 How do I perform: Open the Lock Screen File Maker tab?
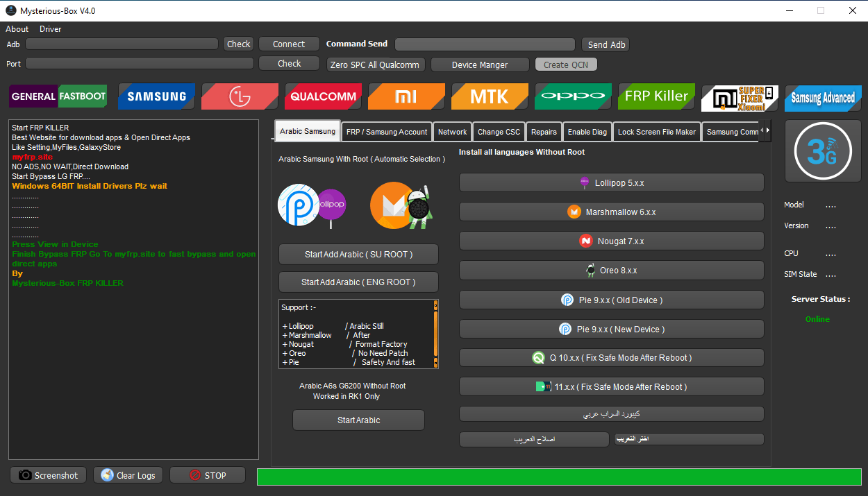[x=656, y=131]
